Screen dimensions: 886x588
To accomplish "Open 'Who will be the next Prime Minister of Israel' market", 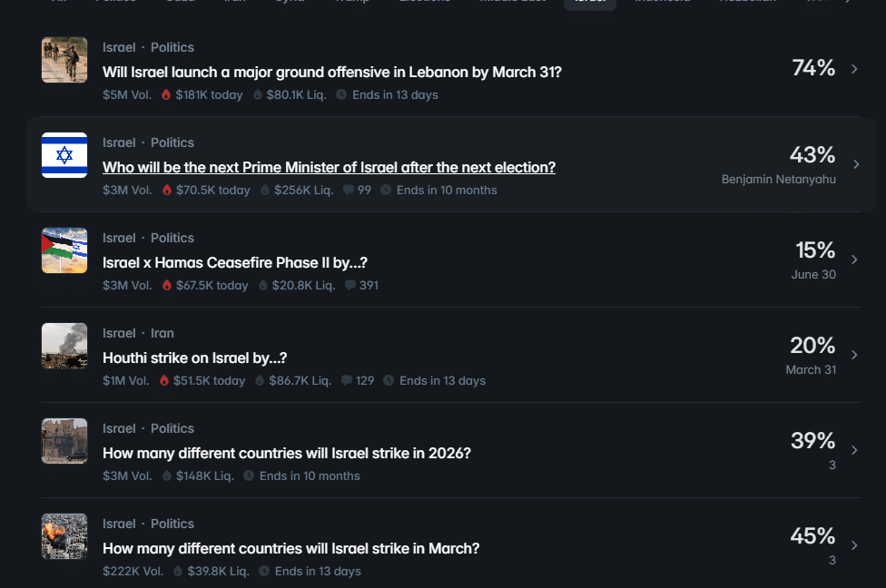I will pyautogui.click(x=329, y=167).
